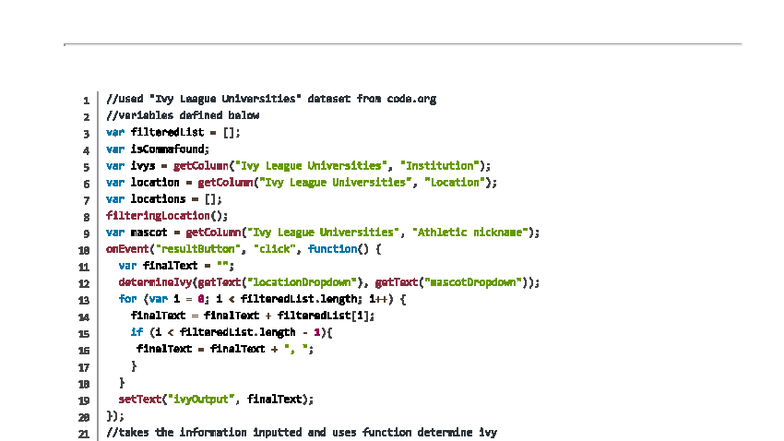Click the "var finalText = "";" line
784x441 pixels.
(176, 266)
